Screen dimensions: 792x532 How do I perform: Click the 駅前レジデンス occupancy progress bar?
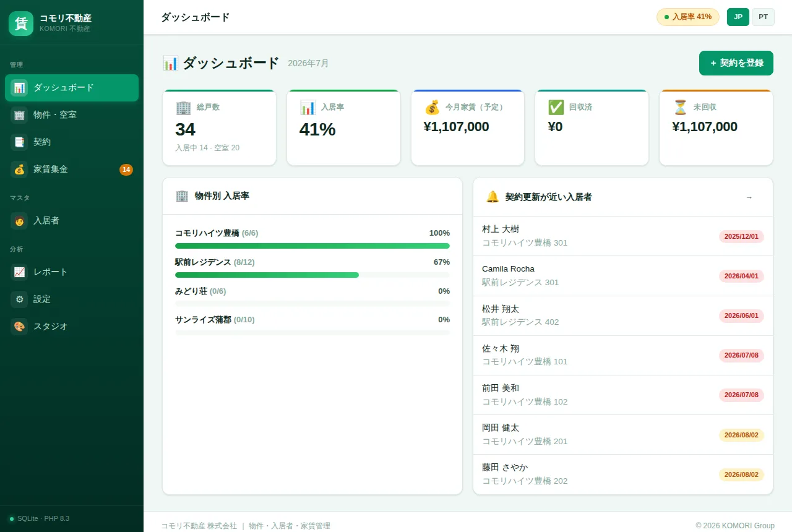312,275
